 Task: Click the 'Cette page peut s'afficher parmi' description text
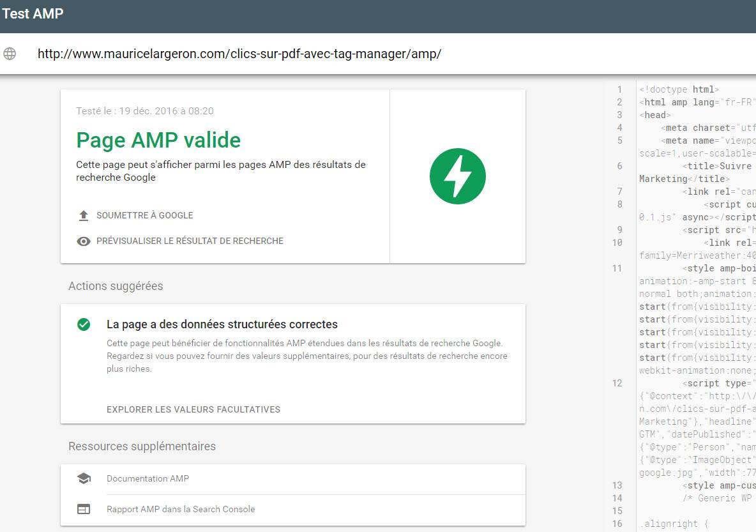click(x=221, y=171)
